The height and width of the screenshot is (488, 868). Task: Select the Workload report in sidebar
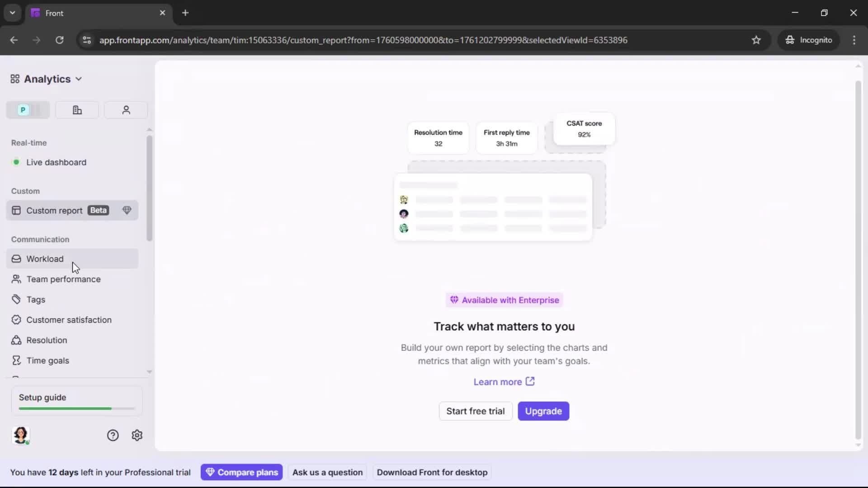(x=45, y=259)
